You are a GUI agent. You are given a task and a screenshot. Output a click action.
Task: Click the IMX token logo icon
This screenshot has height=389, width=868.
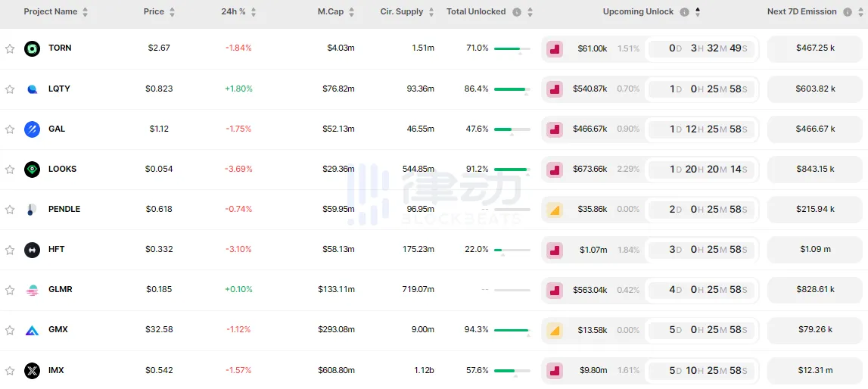[x=32, y=370]
